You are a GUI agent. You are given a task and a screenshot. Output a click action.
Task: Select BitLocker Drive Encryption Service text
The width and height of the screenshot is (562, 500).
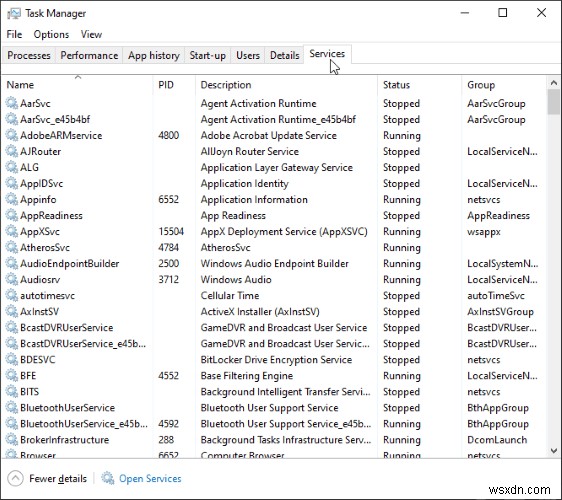point(276,360)
